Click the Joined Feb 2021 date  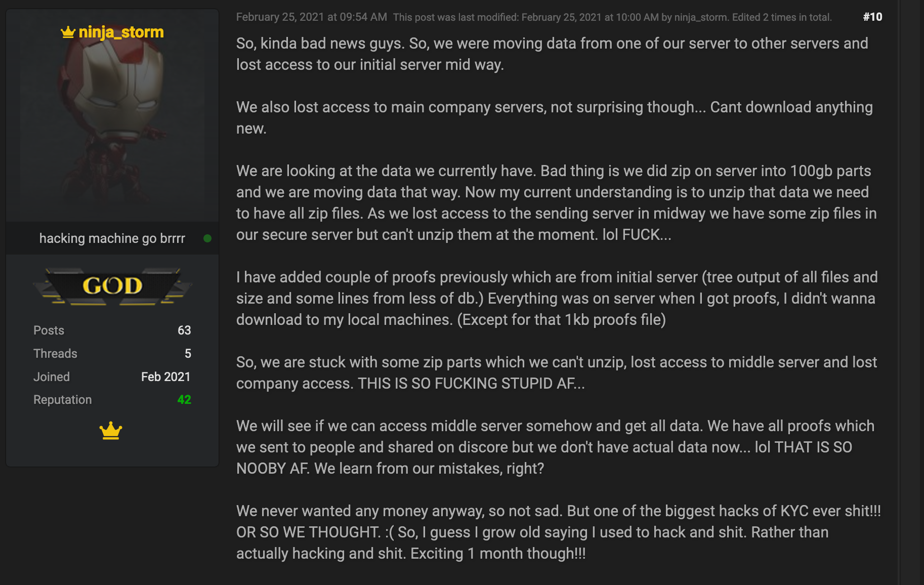[x=165, y=377]
